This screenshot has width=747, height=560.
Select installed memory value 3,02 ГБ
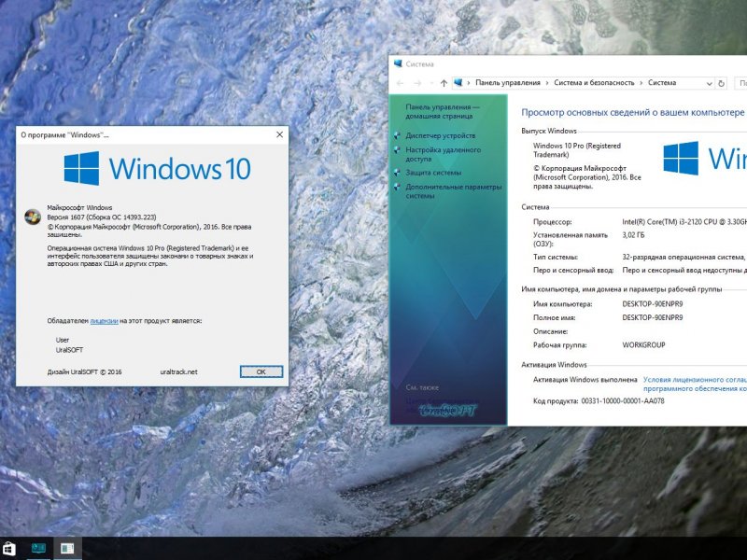click(633, 235)
